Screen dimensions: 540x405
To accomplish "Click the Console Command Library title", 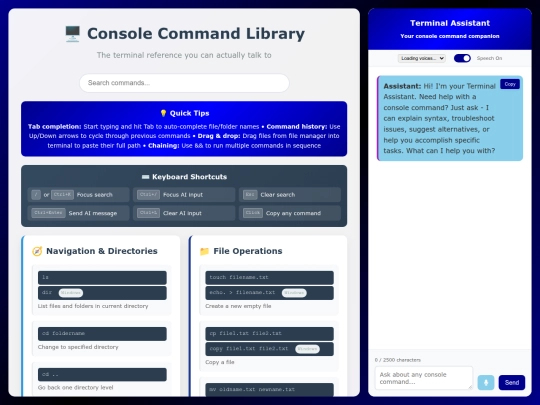I will (x=196, y=34).
